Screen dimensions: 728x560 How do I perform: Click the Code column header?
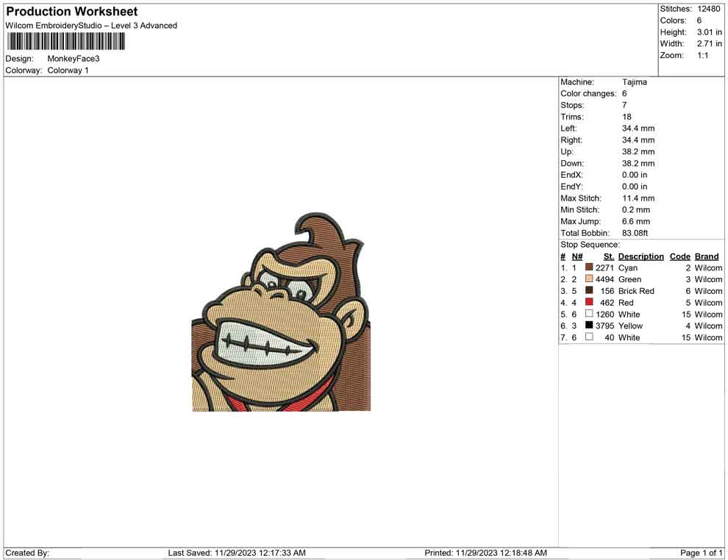[x=679, y=256]
